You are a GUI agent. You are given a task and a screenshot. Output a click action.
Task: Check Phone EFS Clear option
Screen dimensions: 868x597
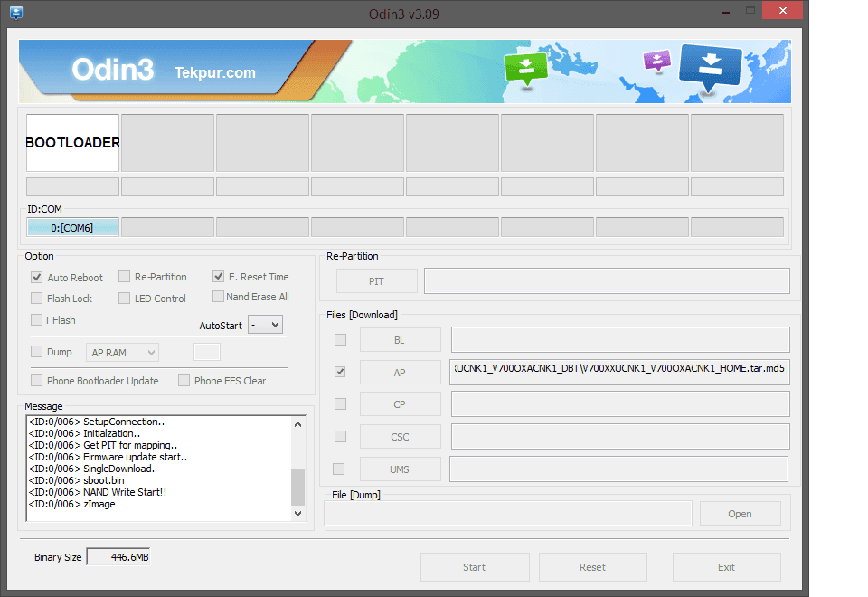click(184, 380)
